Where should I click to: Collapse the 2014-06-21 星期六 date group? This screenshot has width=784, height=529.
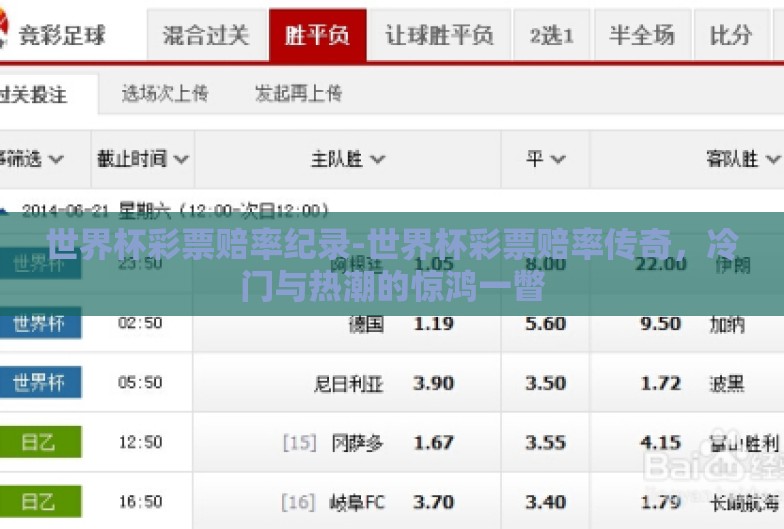(x=2, y=211)
